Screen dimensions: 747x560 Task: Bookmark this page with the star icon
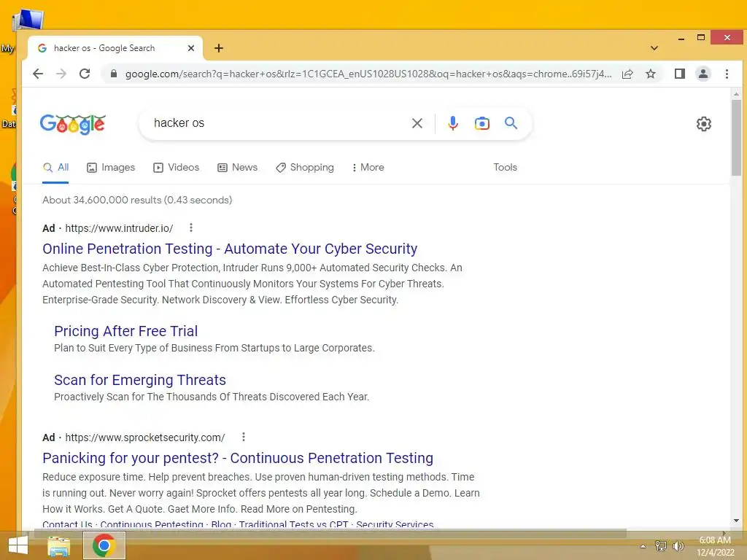[651, 74]
